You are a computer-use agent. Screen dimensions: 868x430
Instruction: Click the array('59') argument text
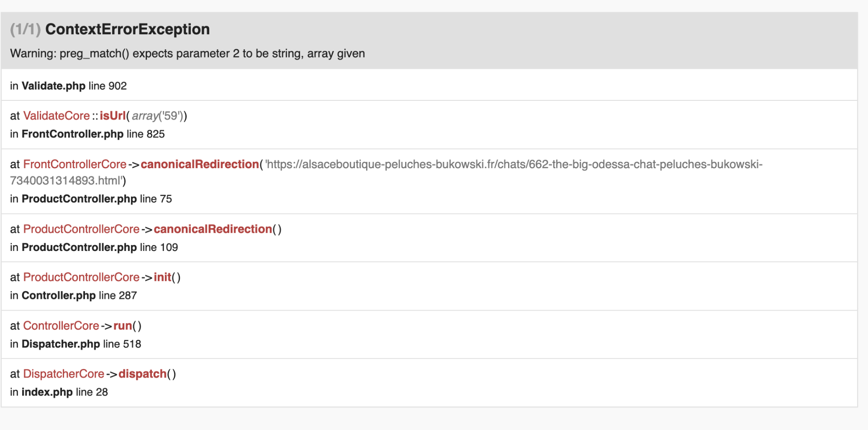pyautogui.click(x=157, y=116)
